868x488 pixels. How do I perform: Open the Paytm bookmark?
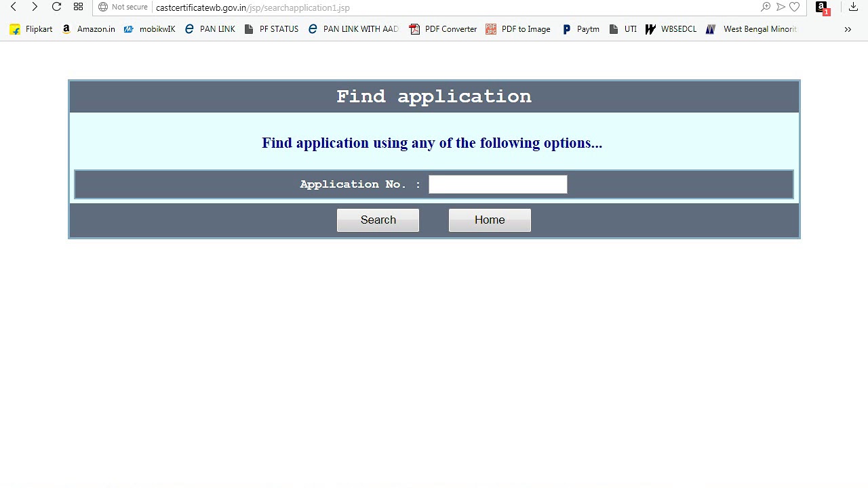click(580, 29)
